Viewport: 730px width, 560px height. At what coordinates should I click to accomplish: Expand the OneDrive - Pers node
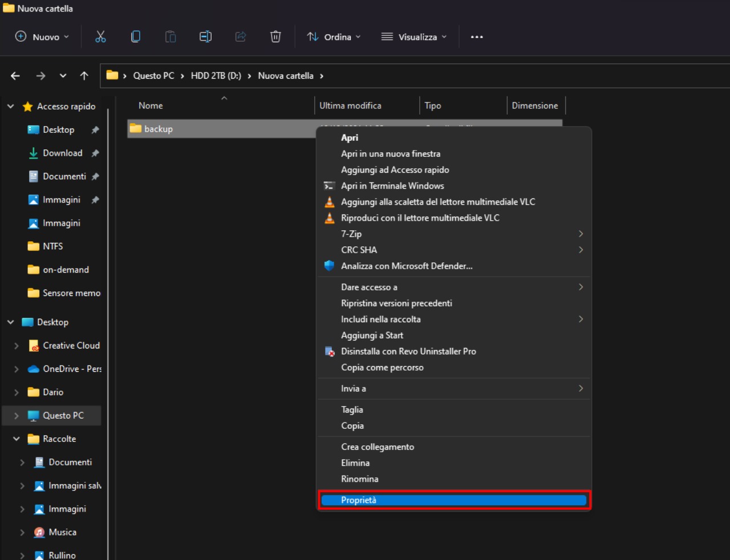17,369
